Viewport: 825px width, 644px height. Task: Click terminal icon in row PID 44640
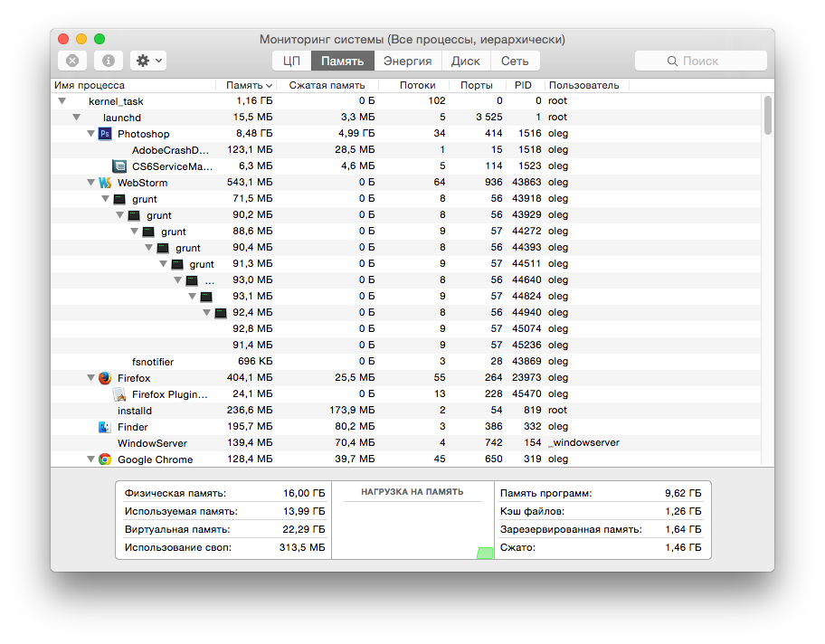tap(192, 280)
